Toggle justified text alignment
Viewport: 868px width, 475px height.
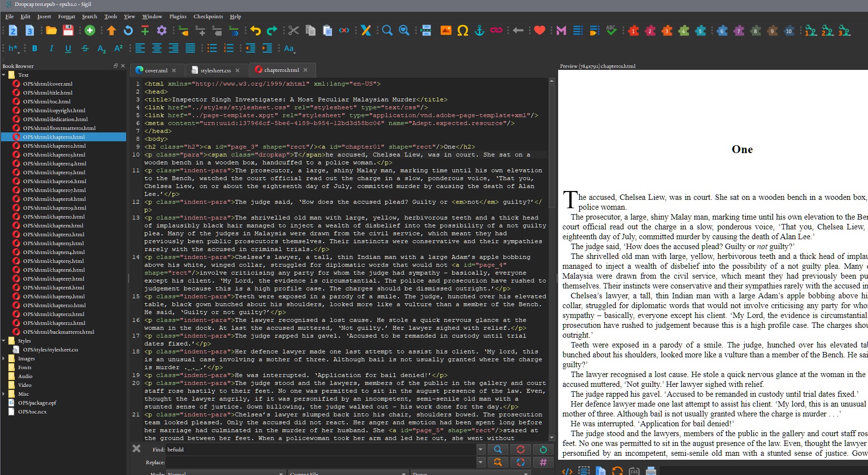click(x=190, y=48)
